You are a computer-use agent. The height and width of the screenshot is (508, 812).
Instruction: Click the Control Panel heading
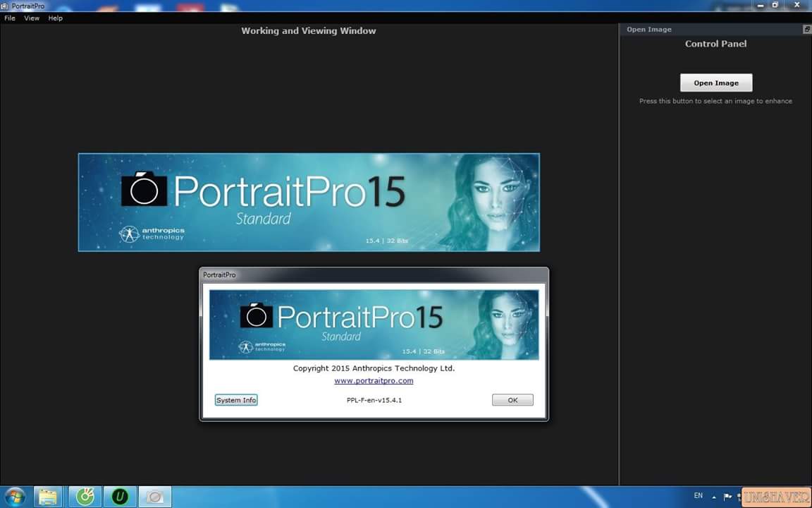[715, 44]
